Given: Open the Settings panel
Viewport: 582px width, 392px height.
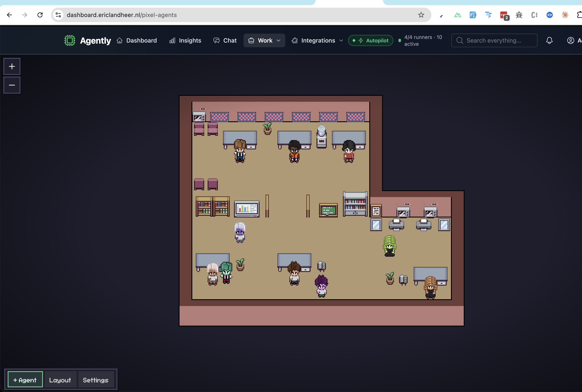Looking at the screenshot, I should (x=96, y=379).
